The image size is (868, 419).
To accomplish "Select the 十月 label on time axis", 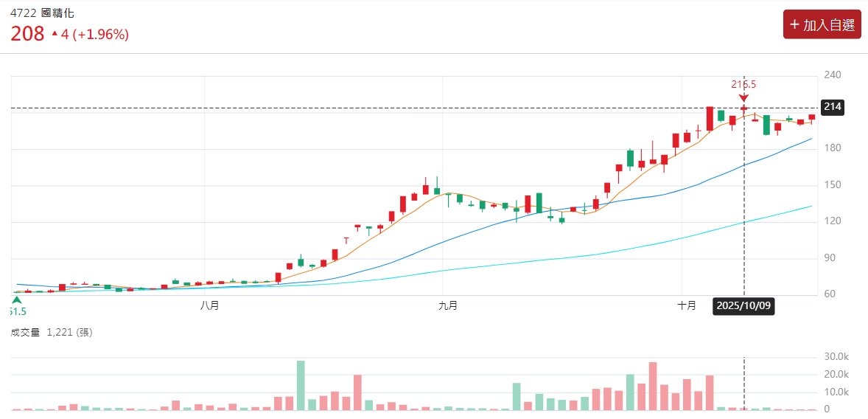I will (x=687, y=305).
